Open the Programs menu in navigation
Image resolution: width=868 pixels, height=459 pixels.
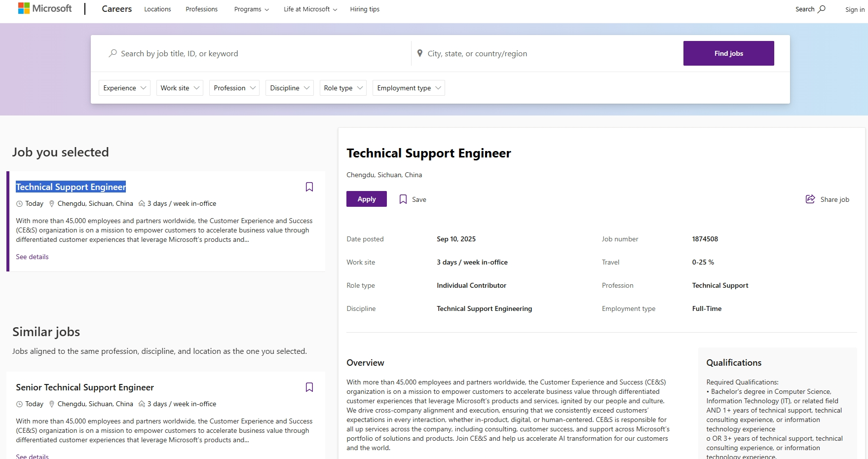tap(251, 9)
